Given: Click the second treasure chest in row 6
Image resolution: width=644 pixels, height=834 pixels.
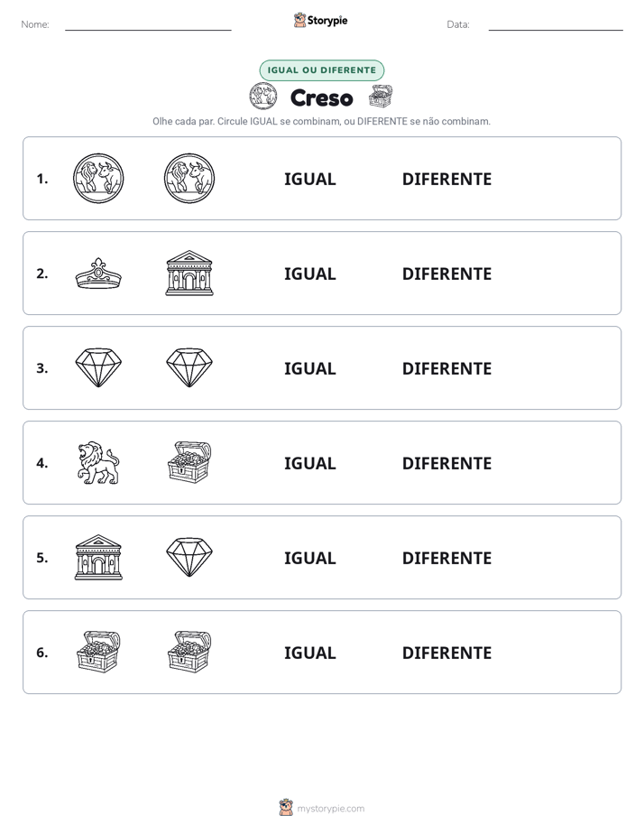Looking at the screenshot, I should click(x=189, y=652).
